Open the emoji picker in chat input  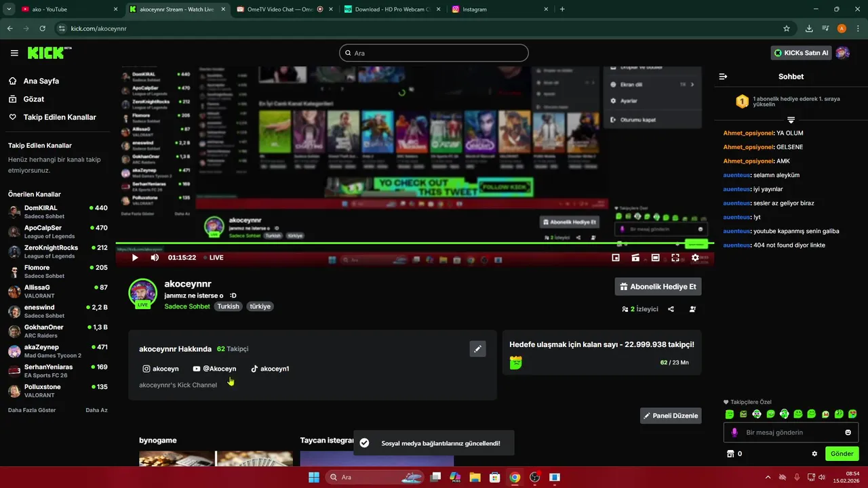point(848,432)
